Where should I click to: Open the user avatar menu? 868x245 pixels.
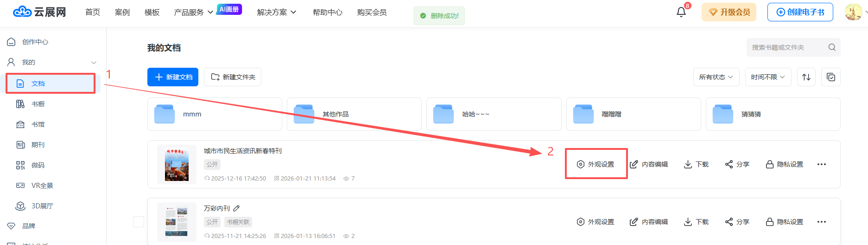(853, 12)
